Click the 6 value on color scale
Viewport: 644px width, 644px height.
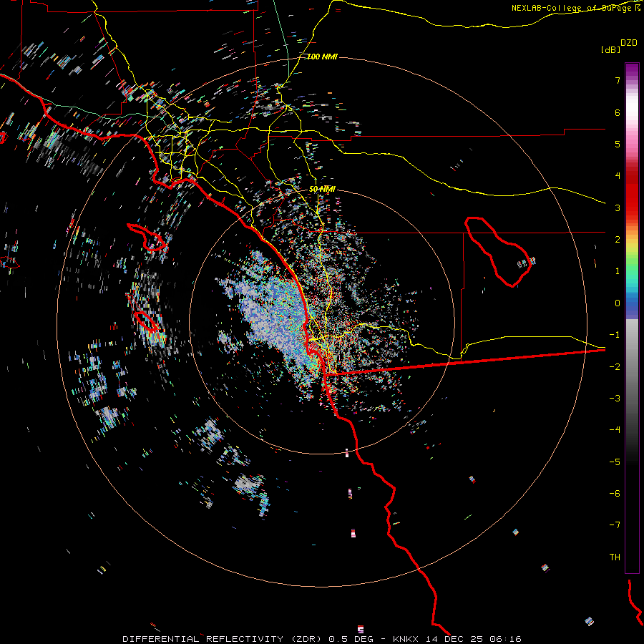pyautogui.click(x=618, y=112)
